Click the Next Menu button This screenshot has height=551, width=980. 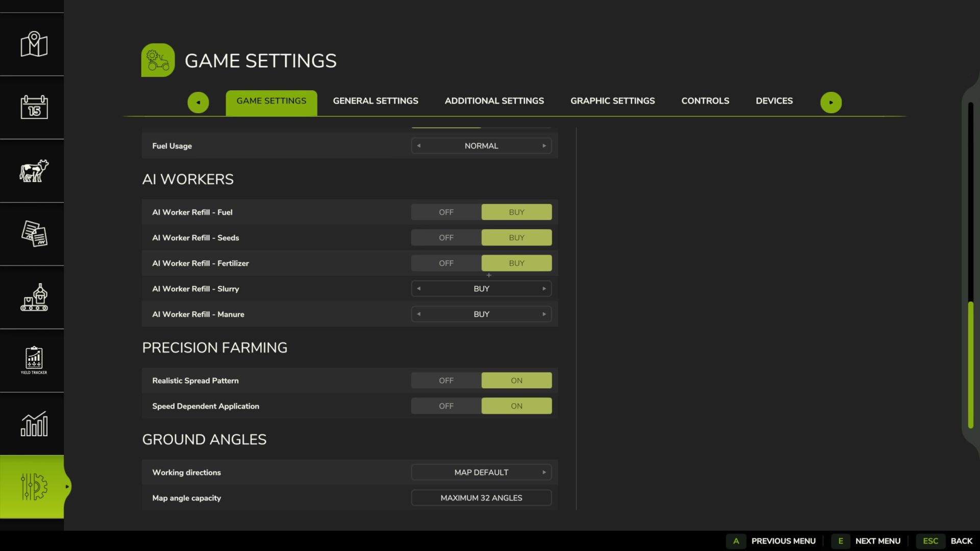[x=866, y=541]
